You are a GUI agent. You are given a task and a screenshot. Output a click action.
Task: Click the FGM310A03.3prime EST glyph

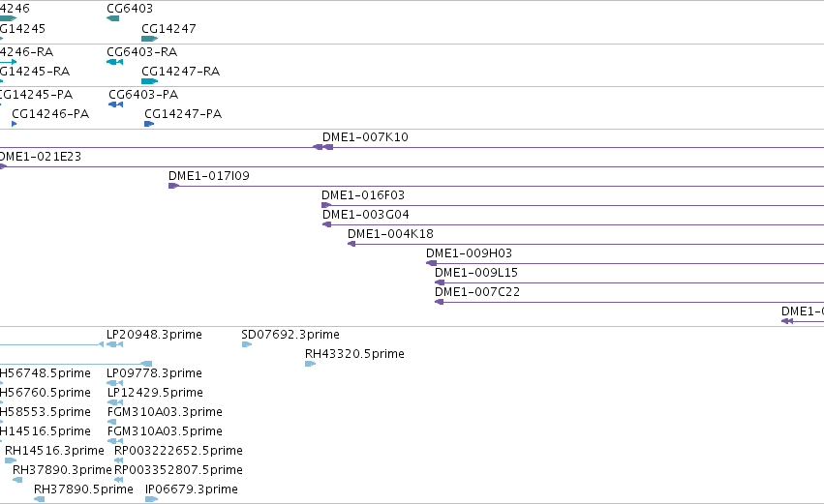click(x=112, y=422)
